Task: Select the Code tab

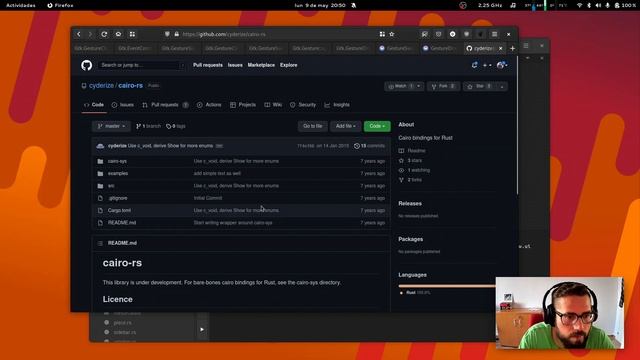Action: click(94, 105)
